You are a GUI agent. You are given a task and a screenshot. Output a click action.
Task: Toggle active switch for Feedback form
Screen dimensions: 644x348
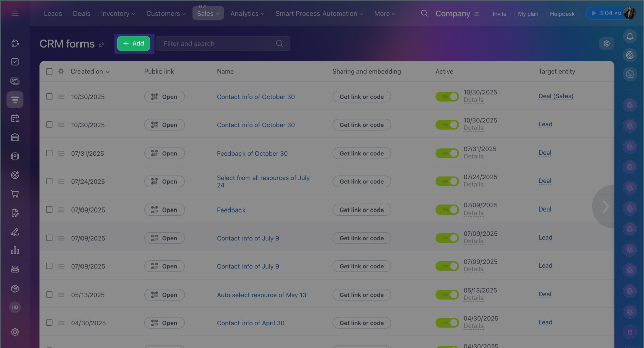(x=447, y=210)
